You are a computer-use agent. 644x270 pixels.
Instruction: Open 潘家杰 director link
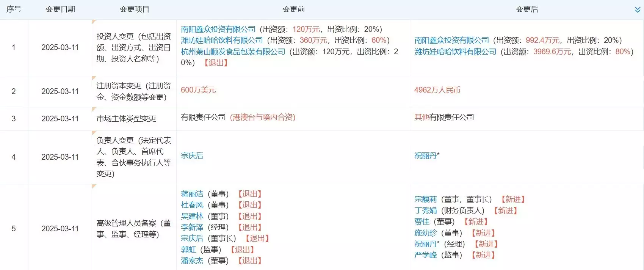(x=192, y=261)
